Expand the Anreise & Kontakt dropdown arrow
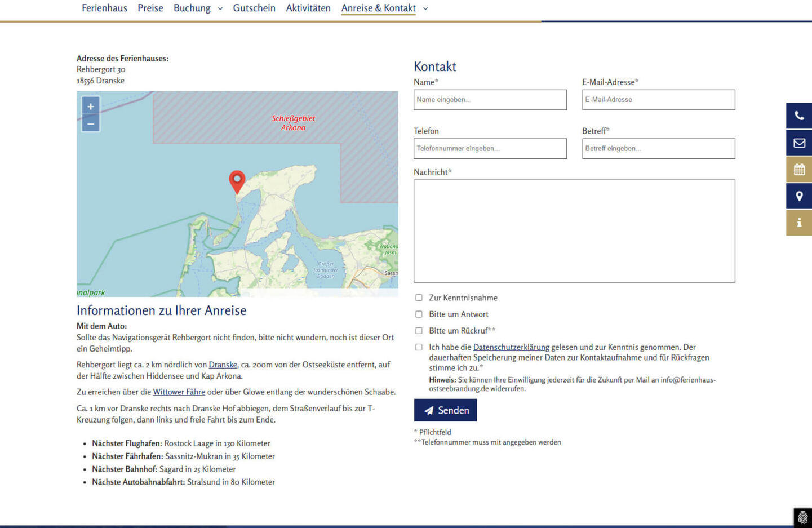This screenshot has height=528, width=812. coord(425,8)
